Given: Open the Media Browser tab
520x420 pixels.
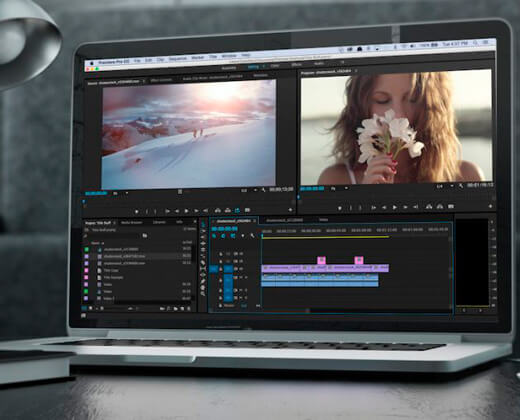Looking at the screenshot, I should click(132, 222).
